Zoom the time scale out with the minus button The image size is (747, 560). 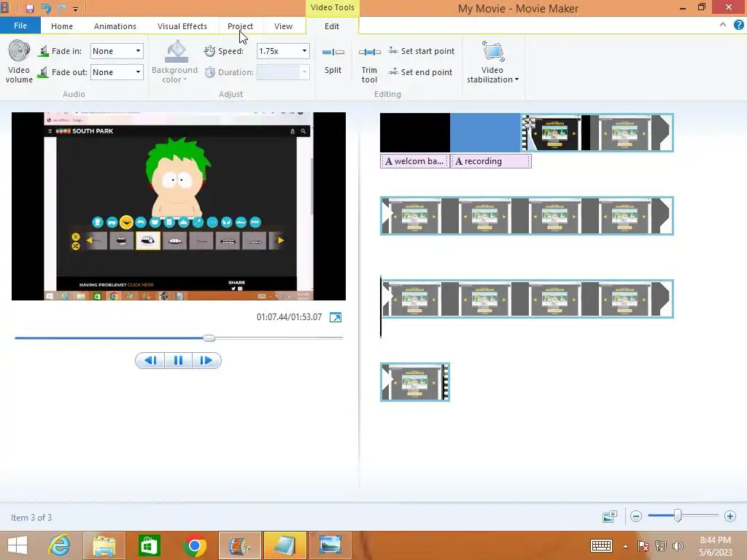(x=636, y=516)
